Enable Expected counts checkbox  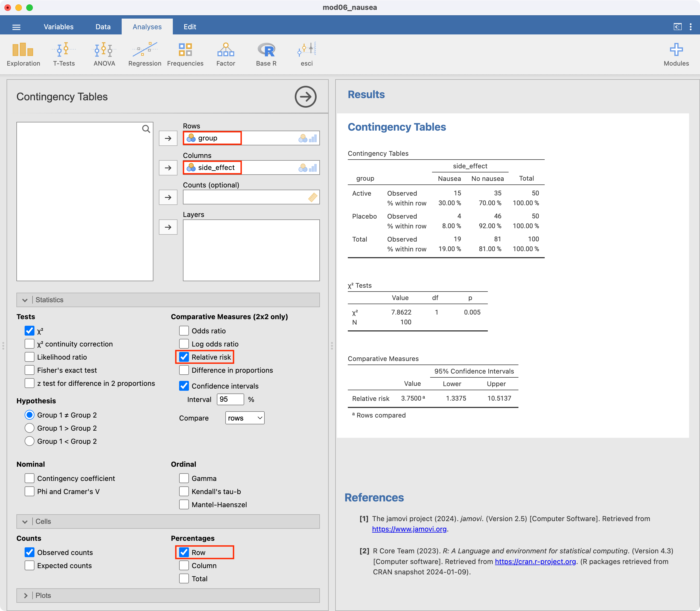[30, 566]
